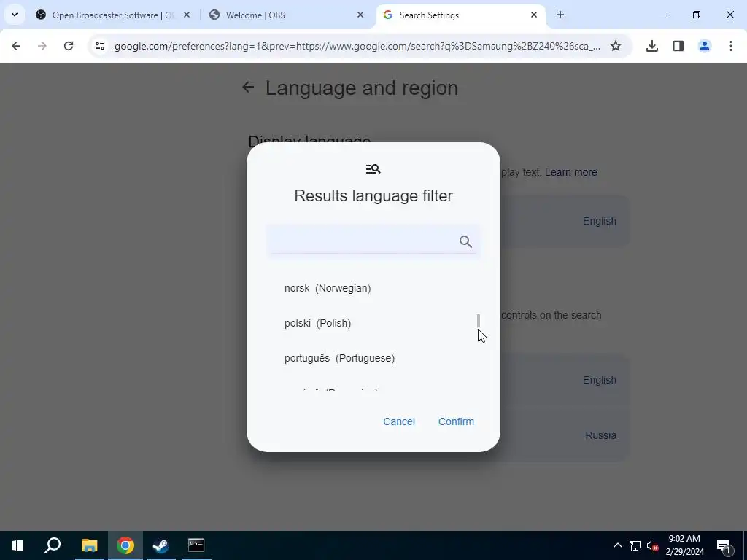747x560 pixels.
Task: Open the taskbar clock and date
Action: [684, 545]
